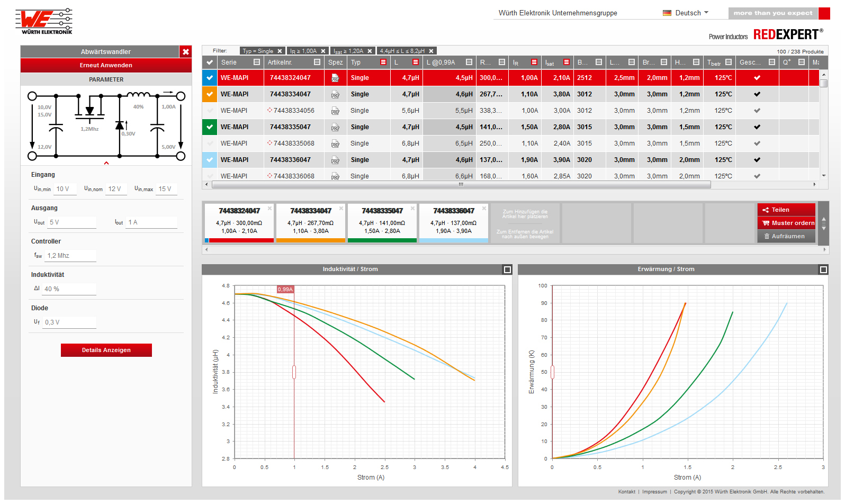
Task: Check the checkbox for row 74438334056
Action: [x=210, y=111]
